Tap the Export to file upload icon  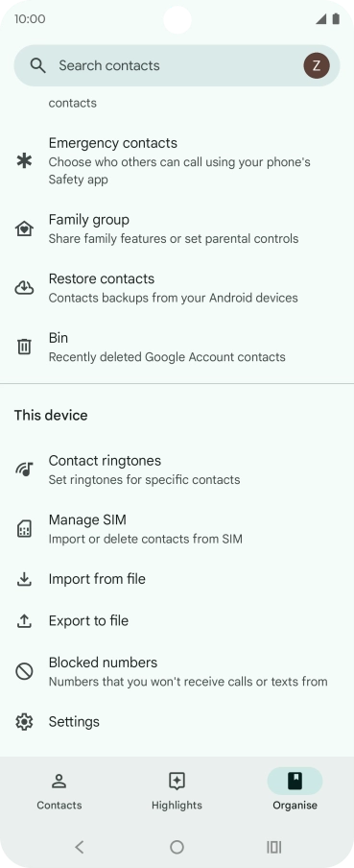[x=24, y=621]
